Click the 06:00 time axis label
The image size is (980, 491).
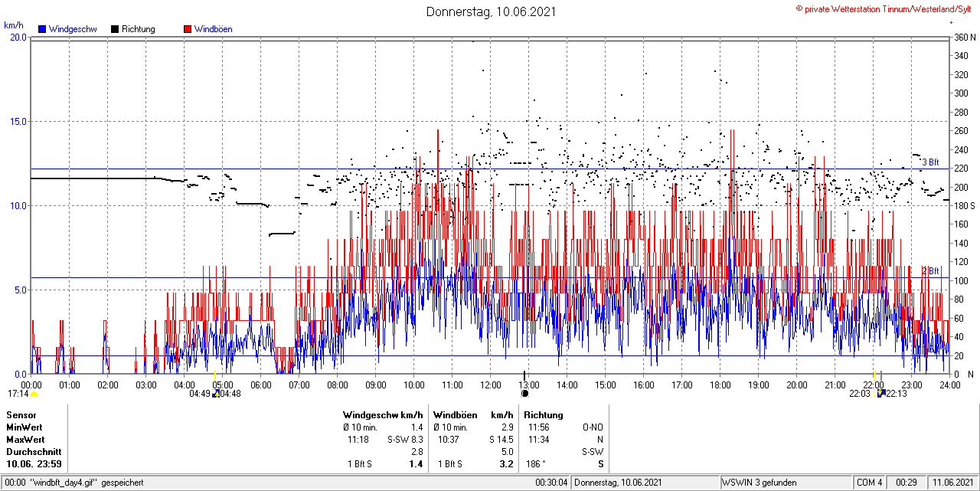coord(261,385)
